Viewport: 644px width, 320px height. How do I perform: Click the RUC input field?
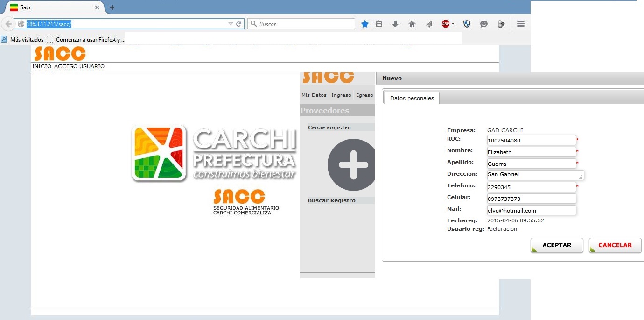532,140
